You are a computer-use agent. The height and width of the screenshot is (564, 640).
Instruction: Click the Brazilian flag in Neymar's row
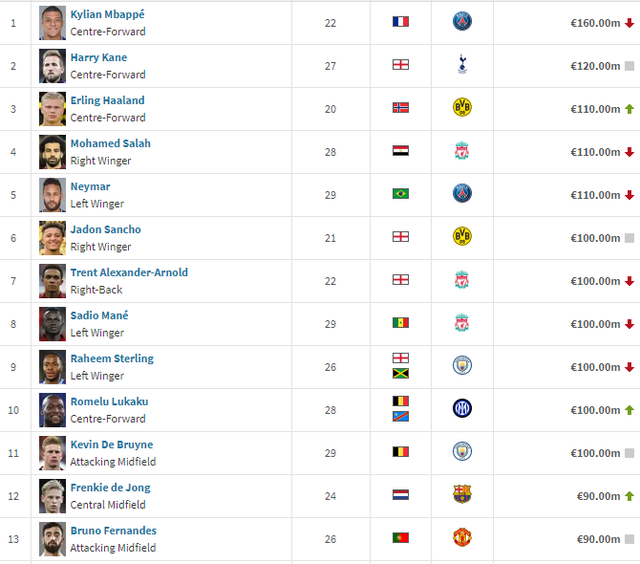(401, 194)
